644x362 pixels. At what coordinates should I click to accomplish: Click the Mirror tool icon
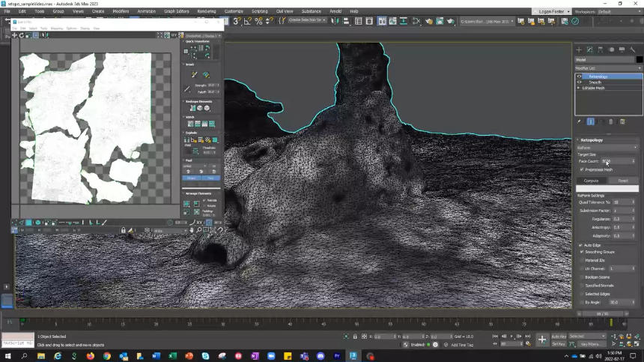336,21
